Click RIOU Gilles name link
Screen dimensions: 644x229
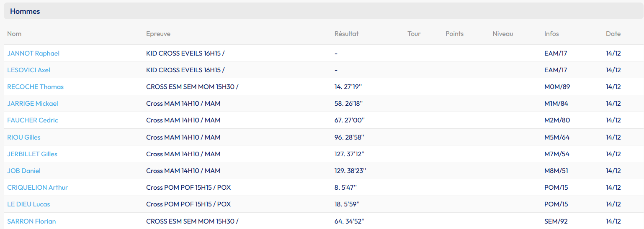tap(24, 137)
